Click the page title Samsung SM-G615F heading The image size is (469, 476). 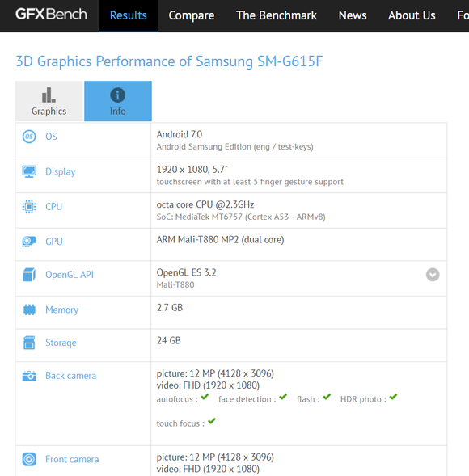tap(169, 61)
